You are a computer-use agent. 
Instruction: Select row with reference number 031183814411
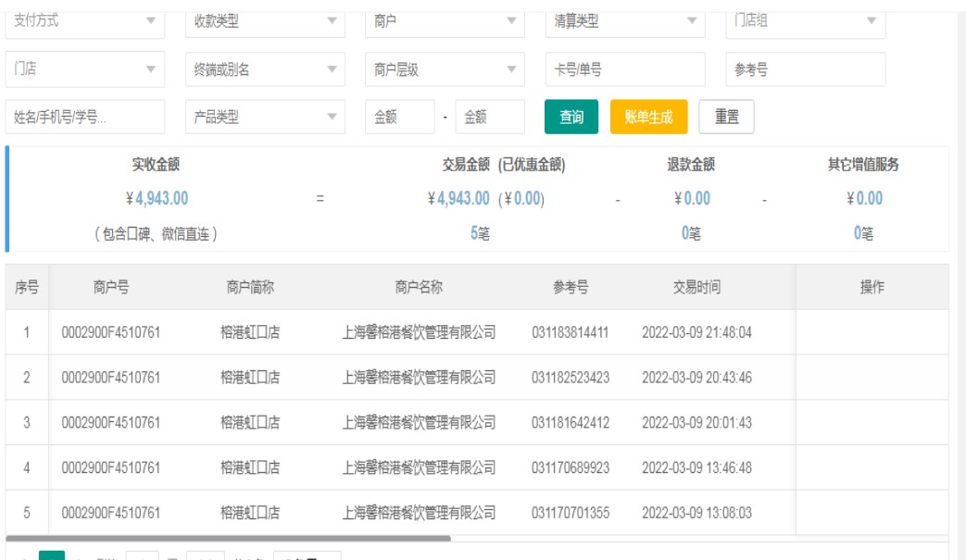pos(571,332)
